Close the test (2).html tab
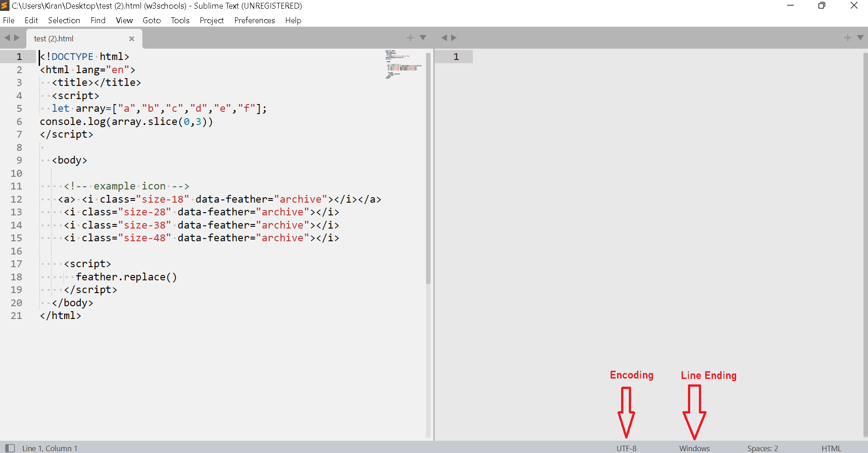 tap(131, 39)
